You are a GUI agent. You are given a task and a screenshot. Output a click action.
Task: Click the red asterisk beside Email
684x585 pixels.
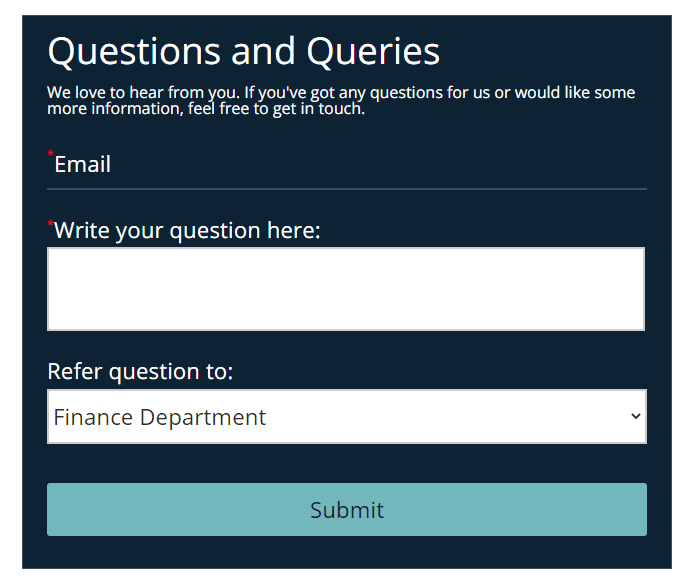click(x=51, y=154)
